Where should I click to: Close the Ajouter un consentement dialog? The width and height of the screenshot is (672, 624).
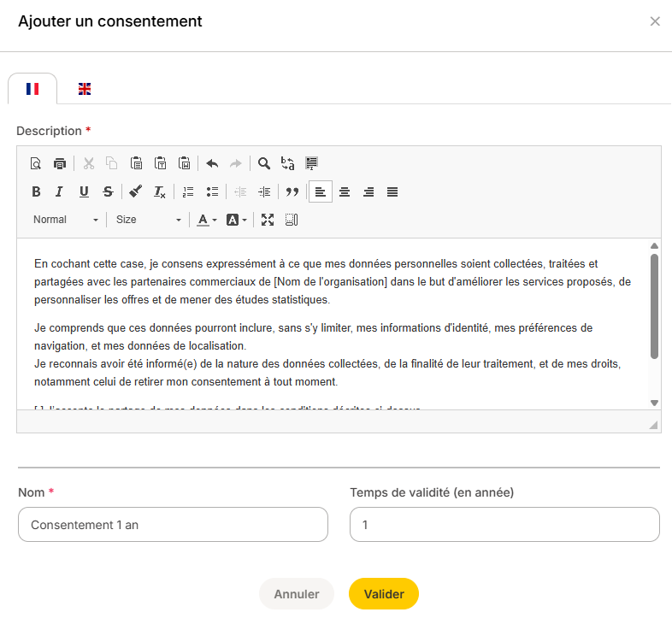(x=655, y=21)
